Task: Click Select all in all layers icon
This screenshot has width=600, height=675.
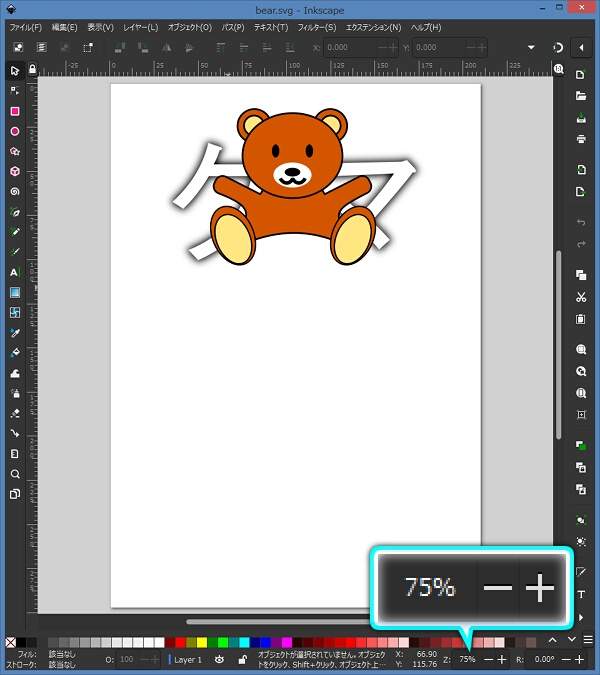Action: tap(41, 47)
